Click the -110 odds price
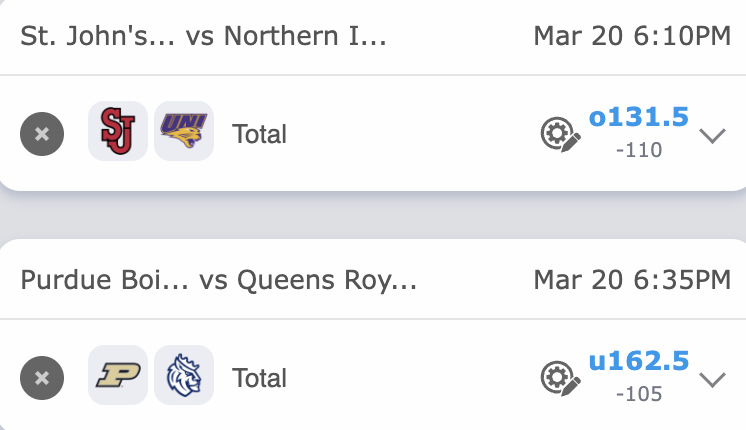This screenshot has height=430, width=746. click(639, 150)
